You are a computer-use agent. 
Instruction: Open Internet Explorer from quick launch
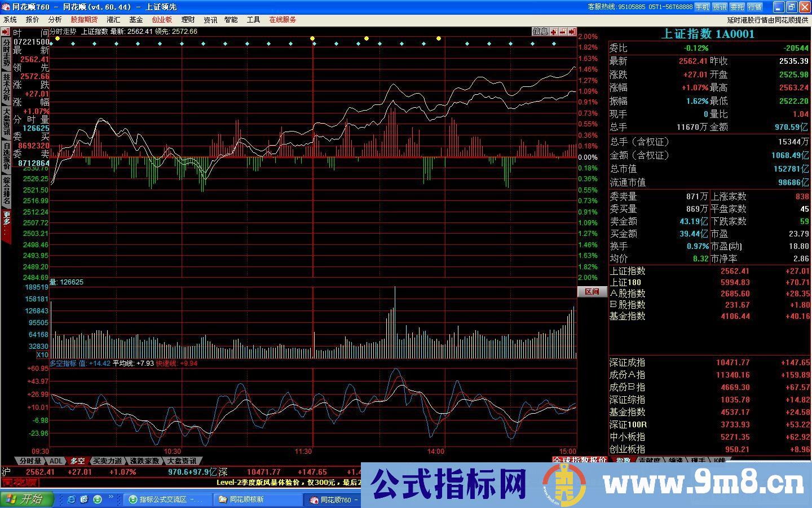click(x=71, y=500)
